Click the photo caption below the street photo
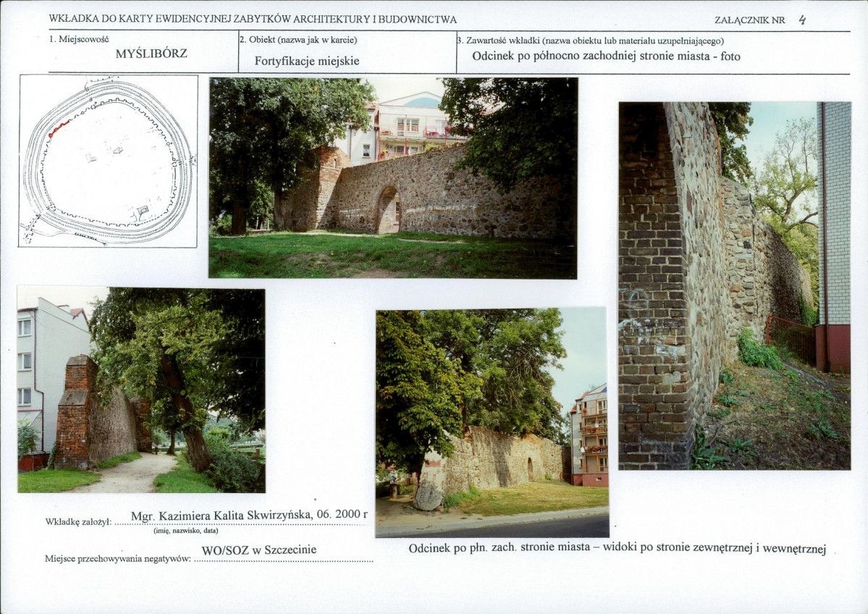Image resolution: width=868 pixels, height=614 pixels. click(x=617, y=549)
